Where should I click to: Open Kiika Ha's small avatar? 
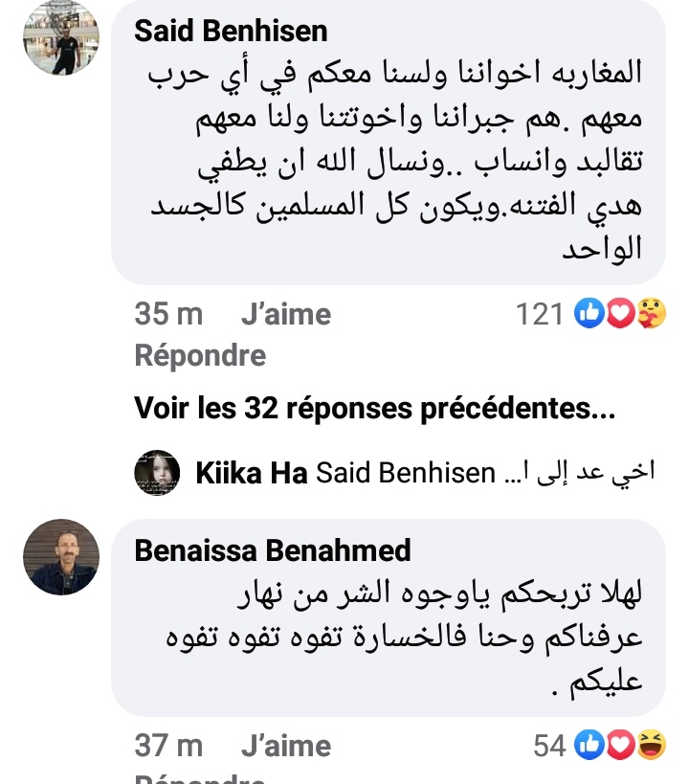[x=157, y=473]
